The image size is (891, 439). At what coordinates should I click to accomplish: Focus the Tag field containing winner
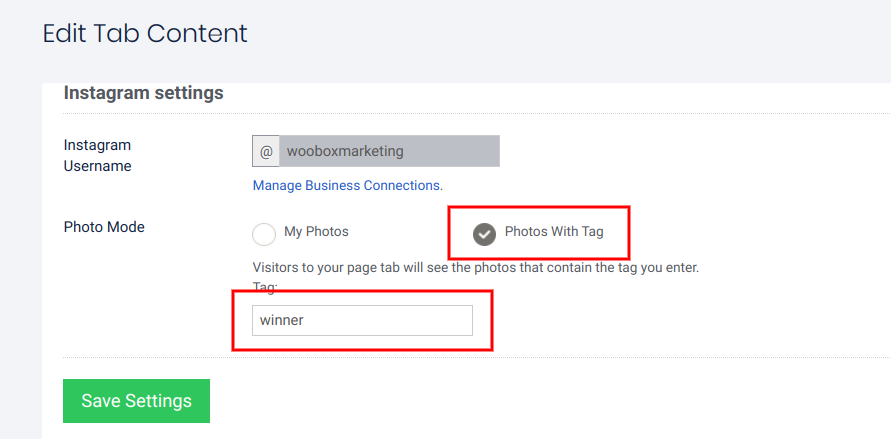[362, 321]
